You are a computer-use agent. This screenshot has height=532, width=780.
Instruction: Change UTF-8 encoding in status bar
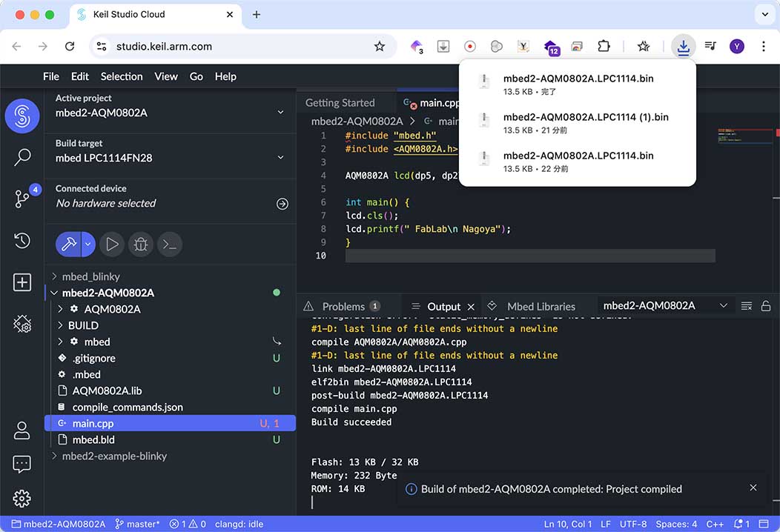pyautogui.click(x=633, y=524)
